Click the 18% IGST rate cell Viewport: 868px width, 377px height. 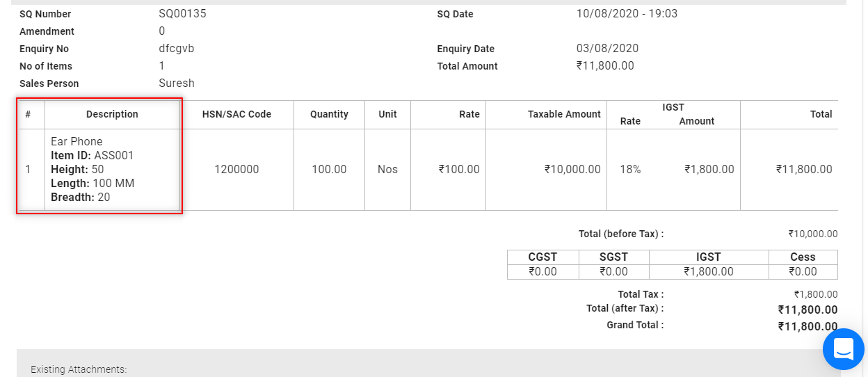click(630, 169)
